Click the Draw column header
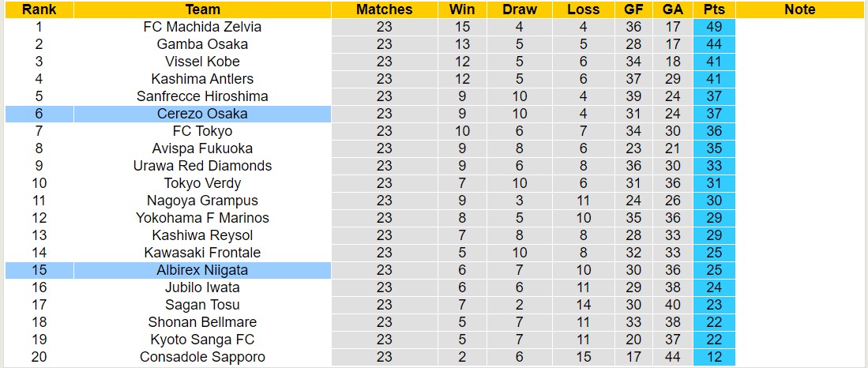The height and width of the screenshot is (368, 868). pyautogui.click(x=519, y=9)
